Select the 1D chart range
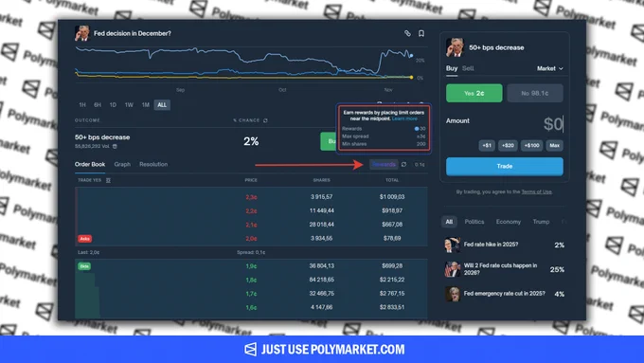This screenshot has height=363, width=644. [x=113, y=105]
